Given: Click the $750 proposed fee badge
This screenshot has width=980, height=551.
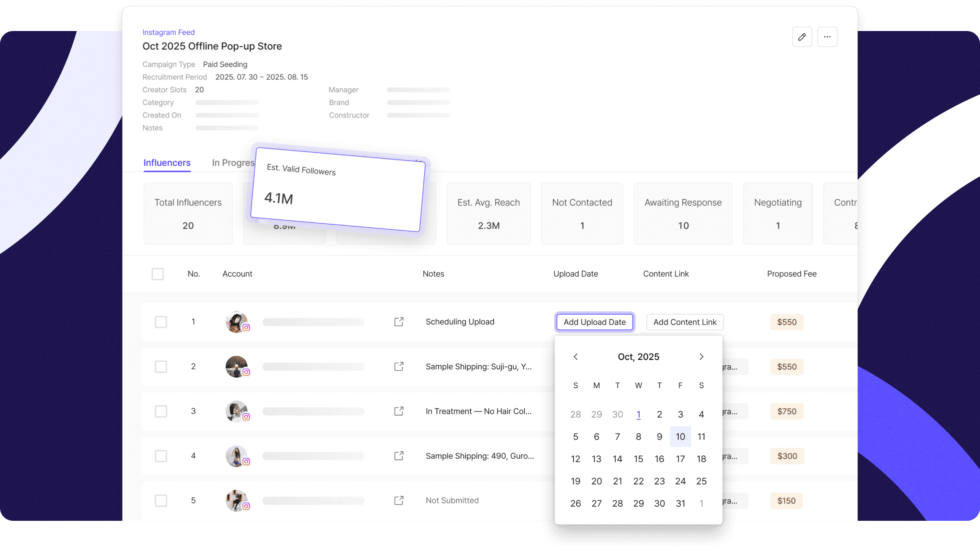Looking at the screenshot, I should pos(786,411).
